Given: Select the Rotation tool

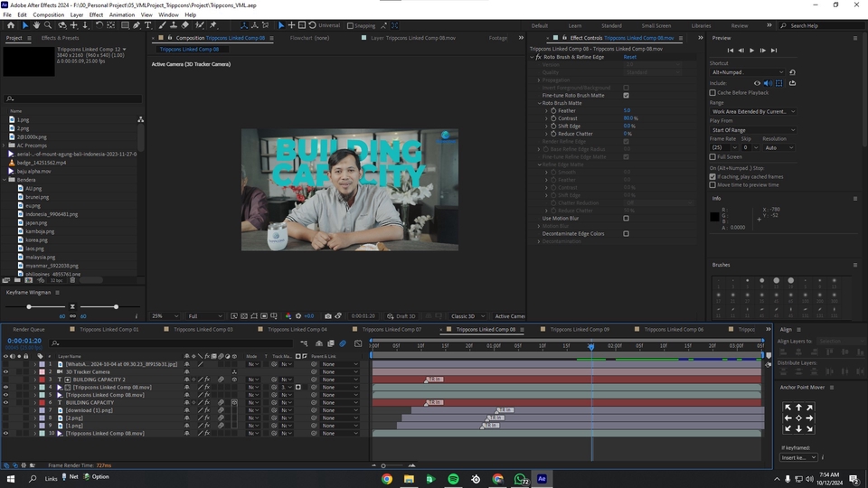Looking at the screenshot, I should point(99,25).
